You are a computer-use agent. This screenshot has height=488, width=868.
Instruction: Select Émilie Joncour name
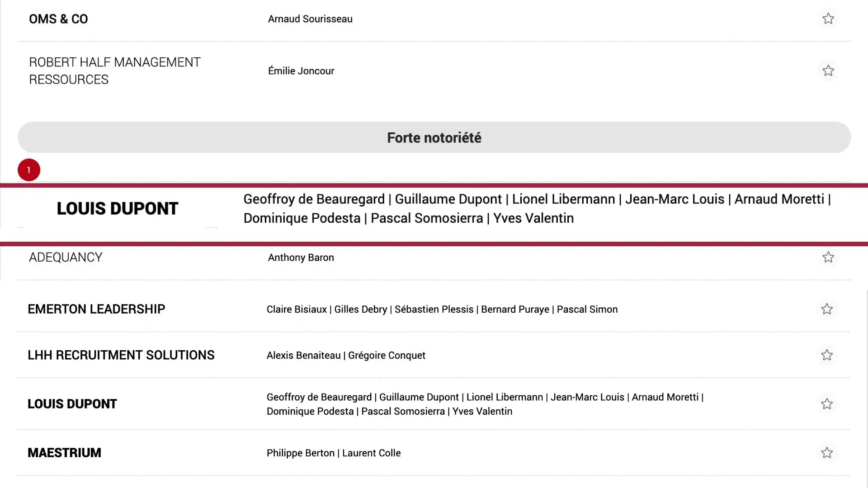[x=301, y=71]
